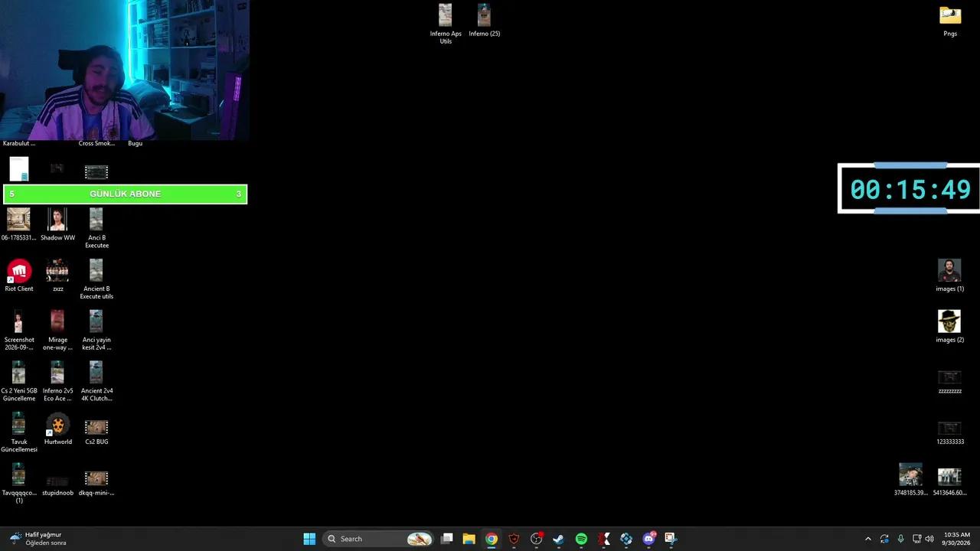Click the taskbar Search box
The width and height of the screenshot is (980, 551).
378,539
